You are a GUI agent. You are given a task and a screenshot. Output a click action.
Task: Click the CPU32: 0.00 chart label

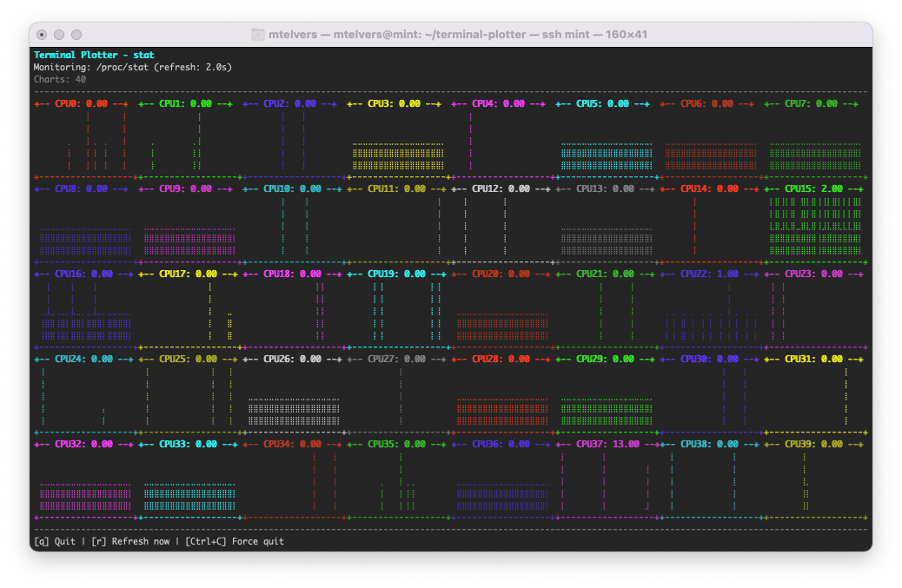point(84,445)
